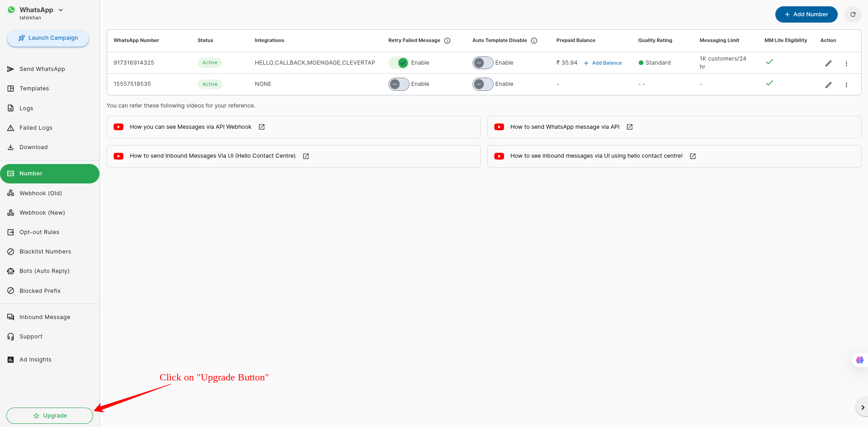Click prepaid balance ₹ 35.94

(567, 63)
